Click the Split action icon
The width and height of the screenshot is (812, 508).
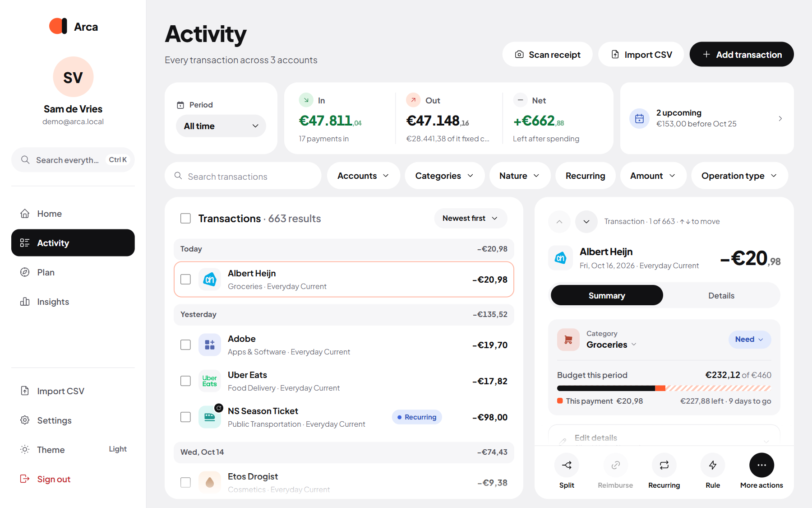click(567, 465)
